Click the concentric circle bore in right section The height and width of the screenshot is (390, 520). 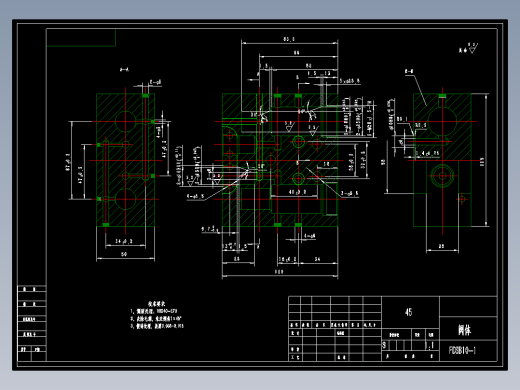pyautogui.click(x=442, y=175)
